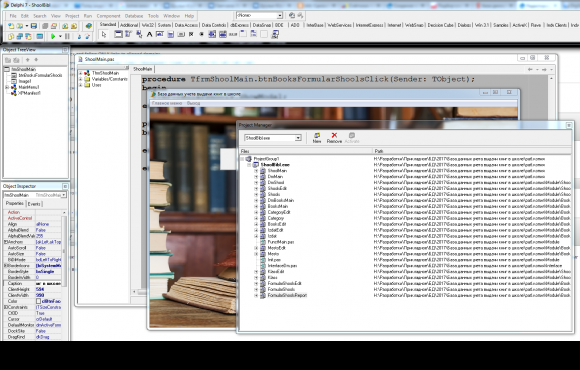Open the Project menu

point(72,16)
